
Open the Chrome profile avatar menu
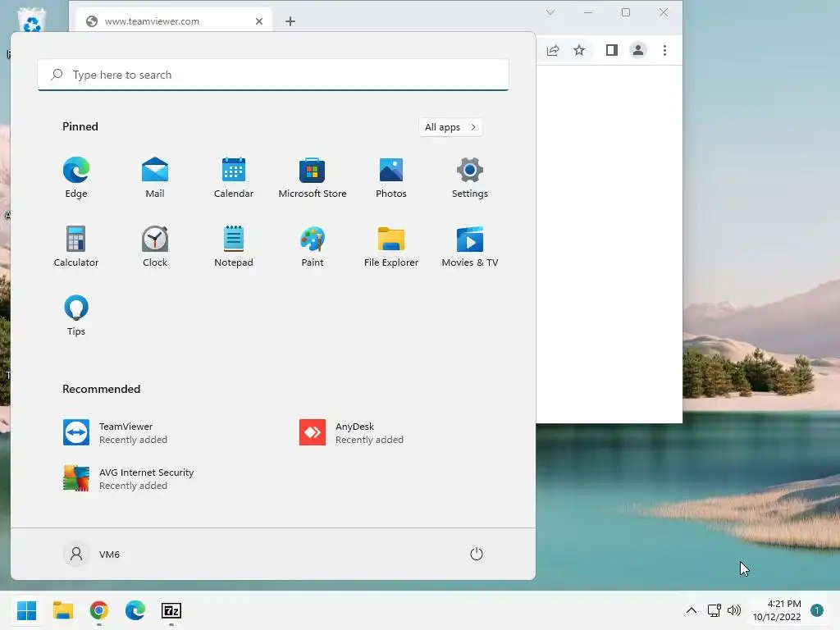click(x=638, y=50)
